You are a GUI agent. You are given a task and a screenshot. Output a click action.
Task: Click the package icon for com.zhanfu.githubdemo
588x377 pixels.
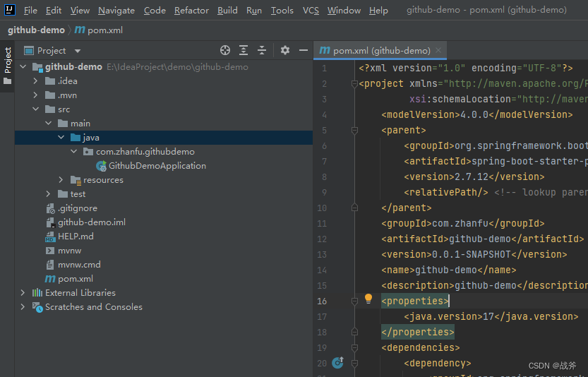coord(88,152)
